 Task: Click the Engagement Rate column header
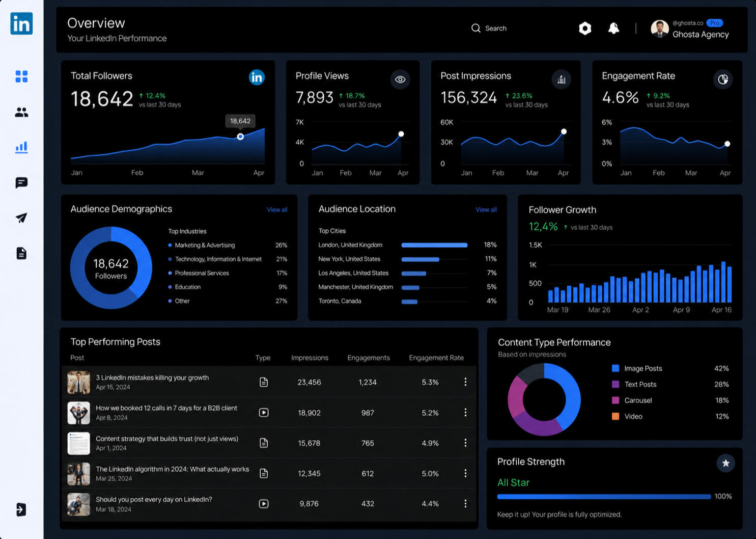click(x=436, y=358)
